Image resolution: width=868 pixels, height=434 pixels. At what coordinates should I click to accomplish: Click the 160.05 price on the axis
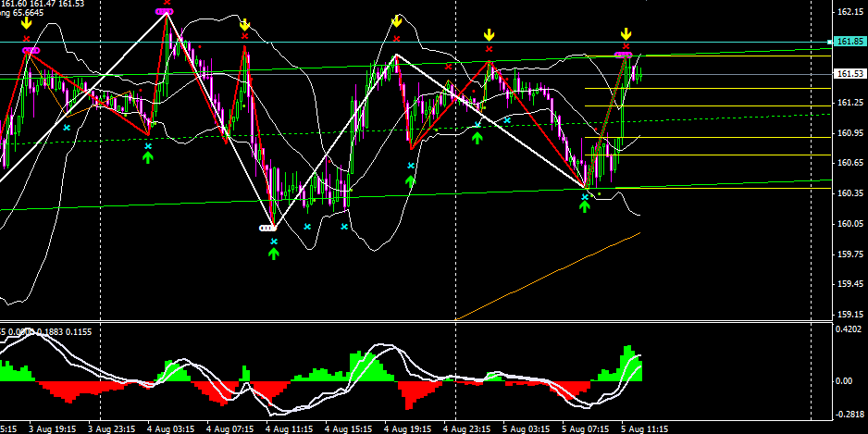coord(849,224)
